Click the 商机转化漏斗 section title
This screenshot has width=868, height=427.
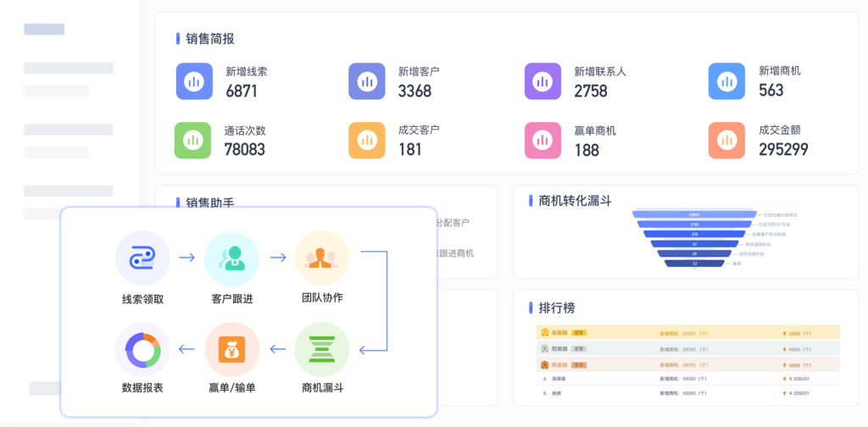point(575,201)
